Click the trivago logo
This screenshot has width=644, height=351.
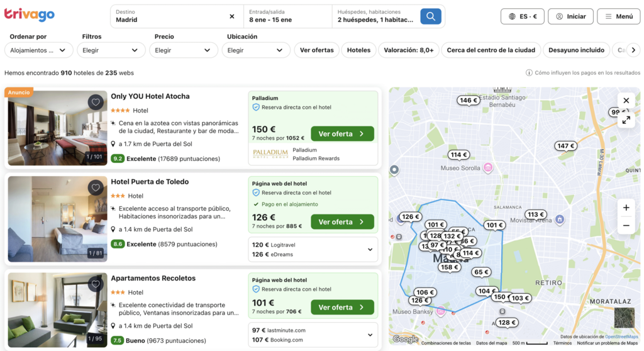point(29,15)
